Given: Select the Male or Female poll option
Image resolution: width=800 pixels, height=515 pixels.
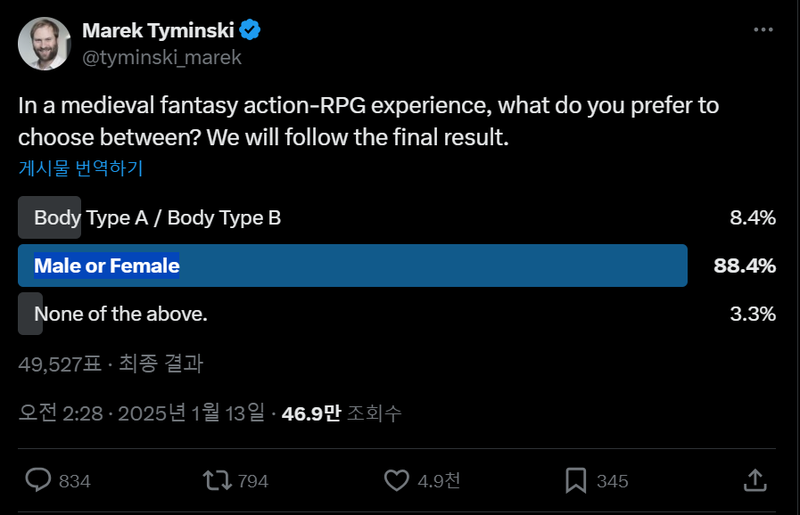Looking at the screenshot, I should point(107,266).
